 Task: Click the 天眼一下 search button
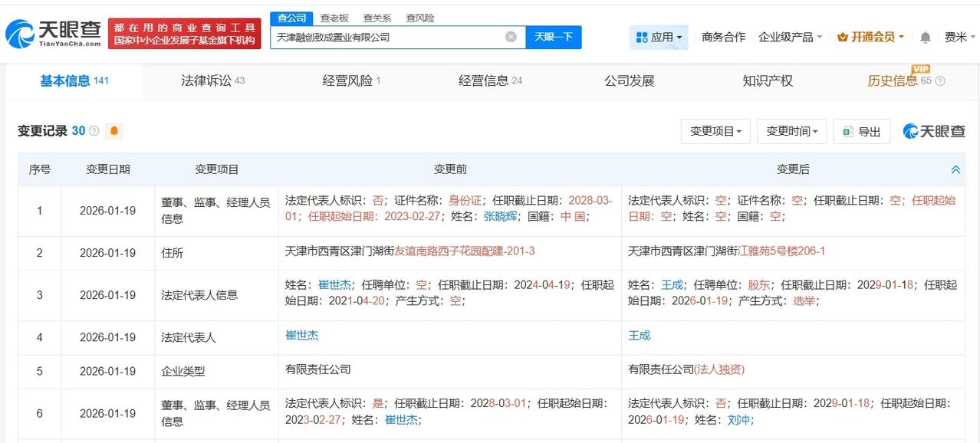(554, 36)
